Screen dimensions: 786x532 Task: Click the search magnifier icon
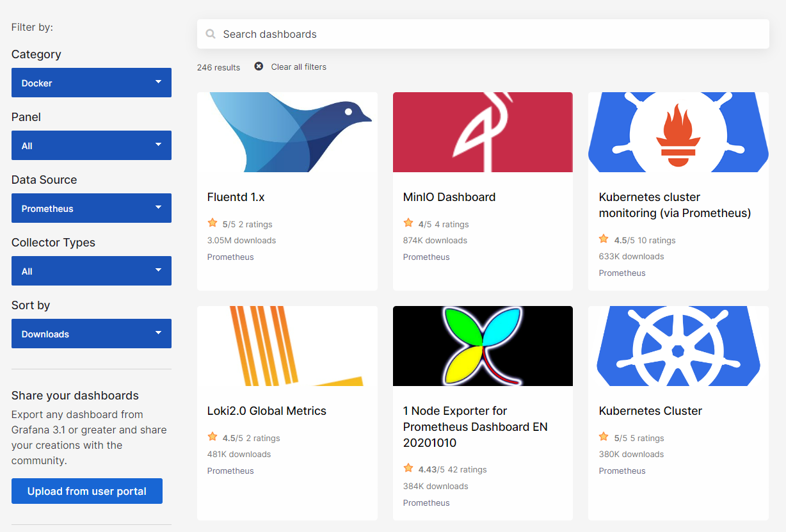tap(211, 35)
